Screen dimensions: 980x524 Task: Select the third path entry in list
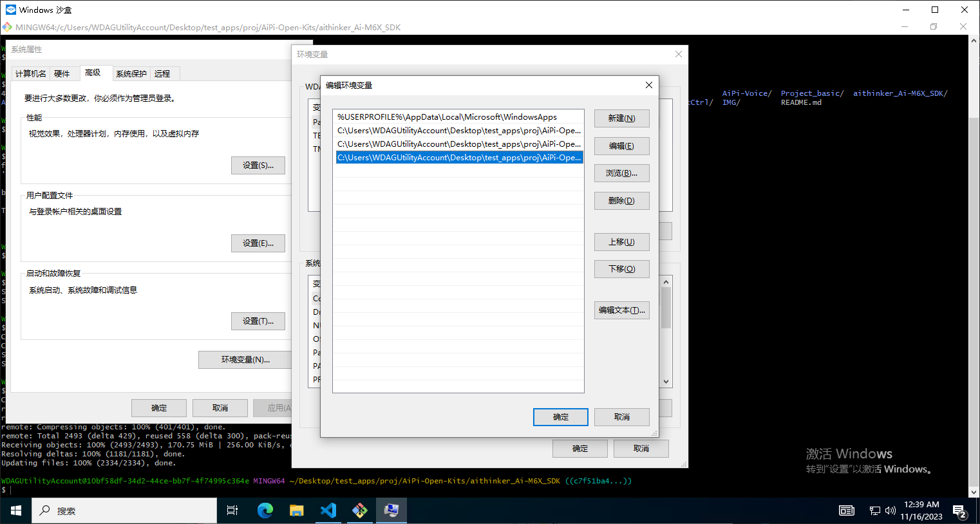coord(459,144)
